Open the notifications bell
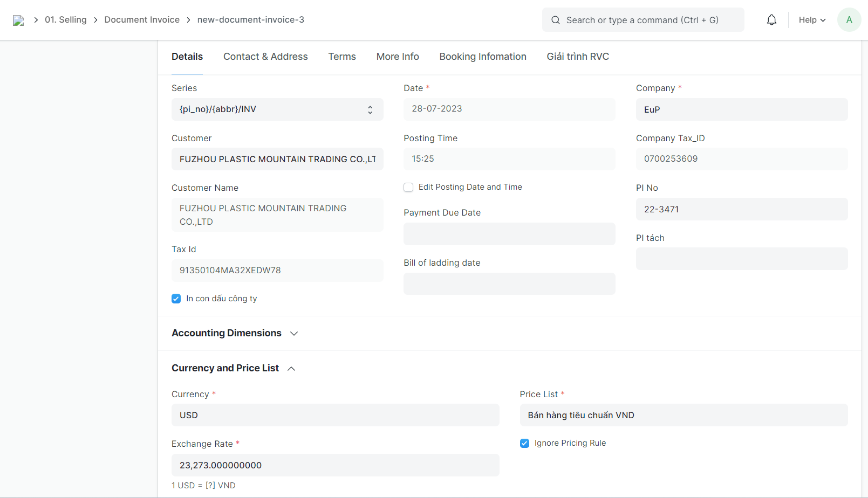Screen dimensions: 868x498 coord(771,20)
